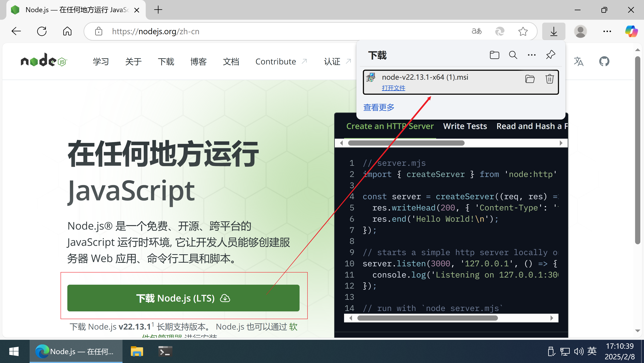The height and width of the screenshot is (363, 644).
Task: Expand the downloads more options menu
Action: tap(531, 55)
